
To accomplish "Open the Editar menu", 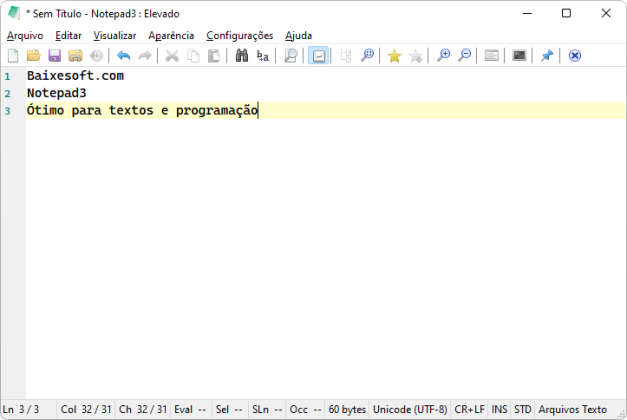I will point(68,36).
